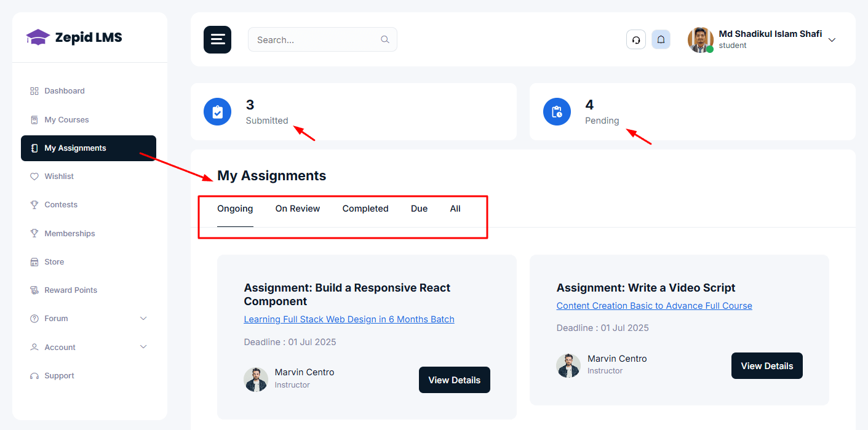
Task: Open the Learning Full Stack Web Design course link
Action: 349,319
